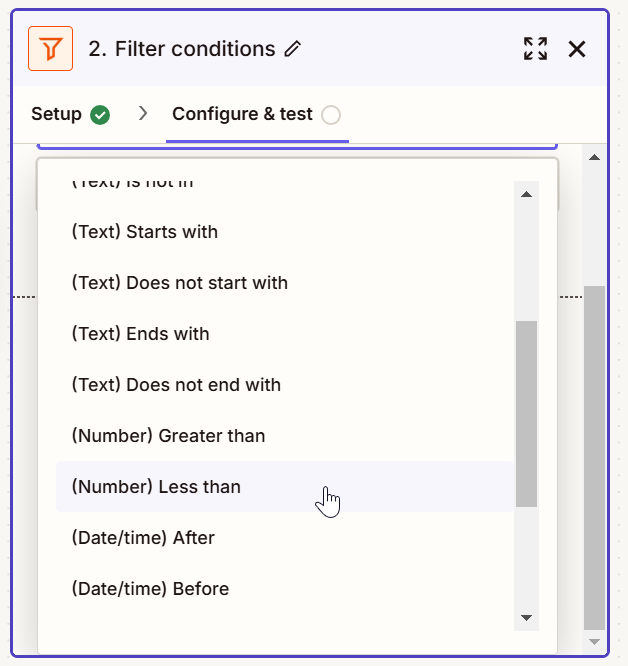Image resolution: width=628 pixels, height=666 pixels.
Task: Click the outer panel scroll-up arrow
Action: [x=594, y=158]
